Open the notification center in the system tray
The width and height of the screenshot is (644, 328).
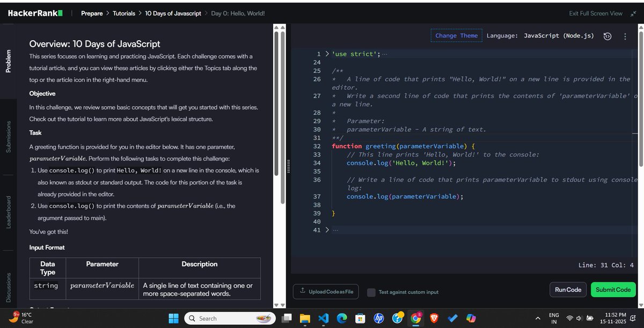point(632,319)
